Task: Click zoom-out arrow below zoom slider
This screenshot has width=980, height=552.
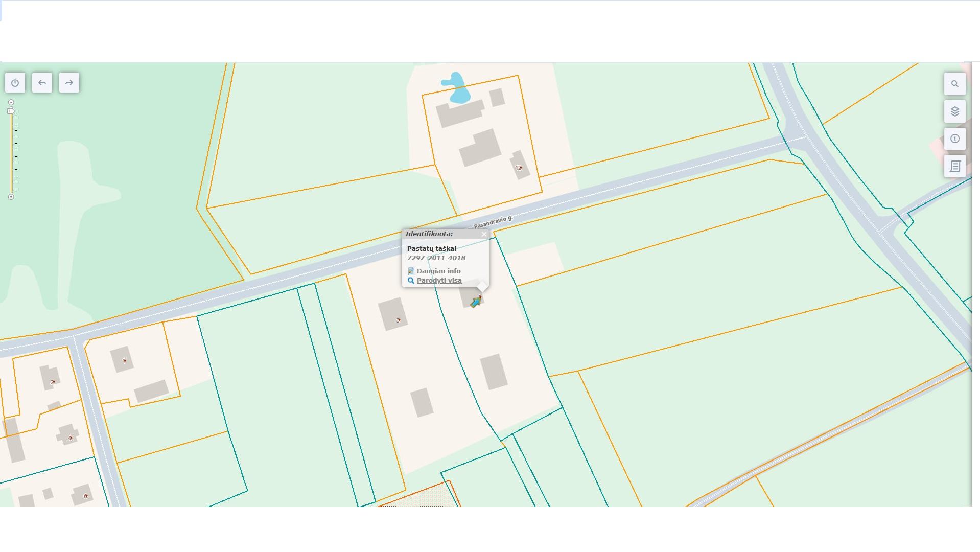Action: coord(11,197)
